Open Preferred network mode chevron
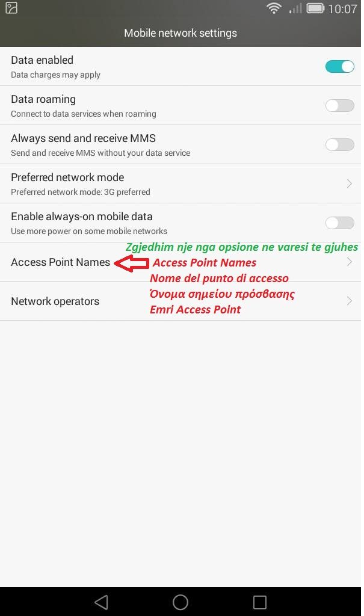The height and width of the screenshot is (616, 364). [349, 183]
